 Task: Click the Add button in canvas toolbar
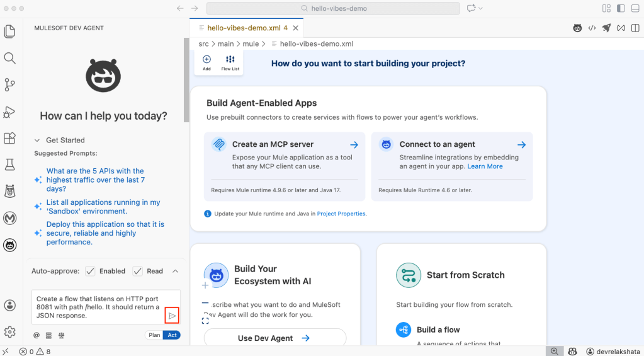click(206, 62)
